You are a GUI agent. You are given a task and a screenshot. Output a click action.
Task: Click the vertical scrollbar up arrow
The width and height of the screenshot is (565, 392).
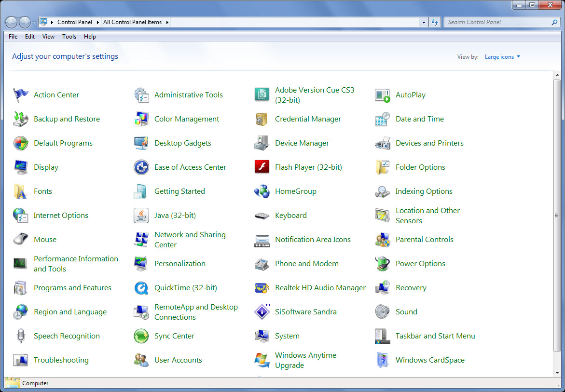click(x=557, y=75)
